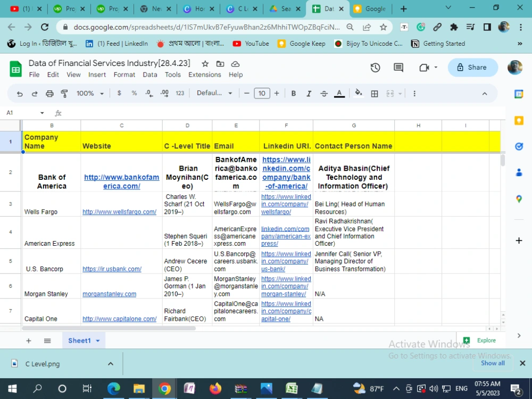Screen dimensions: 532x399
Task: Open Excel from the taskbar
Action: (x=292, y=388)
